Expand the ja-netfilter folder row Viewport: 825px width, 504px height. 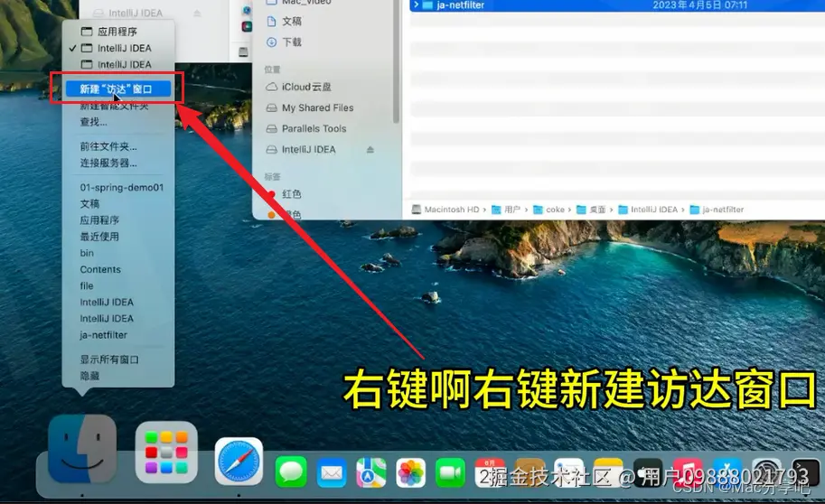pyautogui.click(x=417, y=5)
